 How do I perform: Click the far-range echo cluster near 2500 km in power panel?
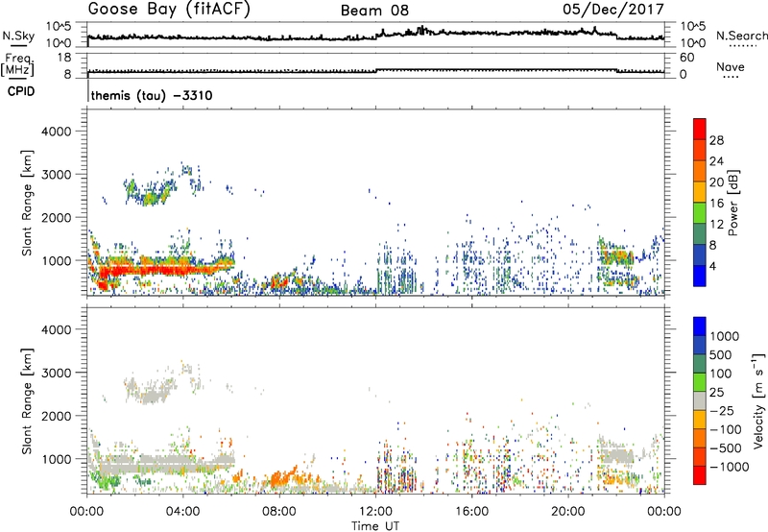click(150, 192)
